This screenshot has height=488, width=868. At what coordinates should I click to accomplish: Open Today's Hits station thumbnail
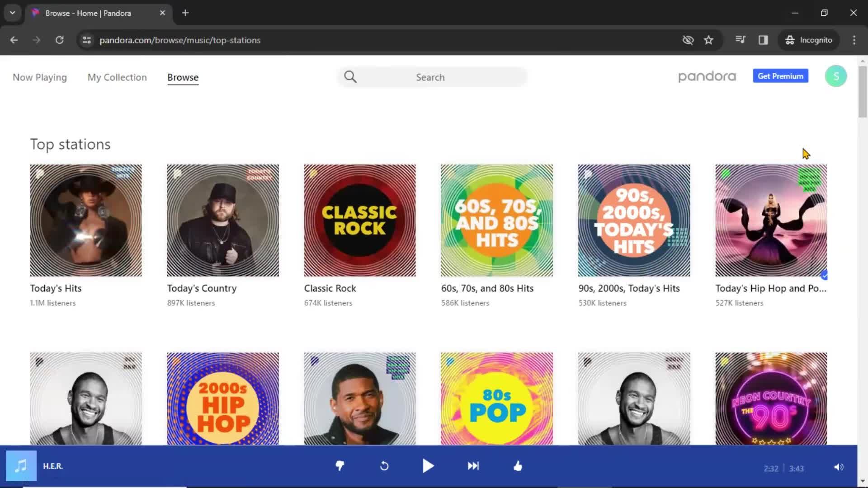(x=86, y=221)
